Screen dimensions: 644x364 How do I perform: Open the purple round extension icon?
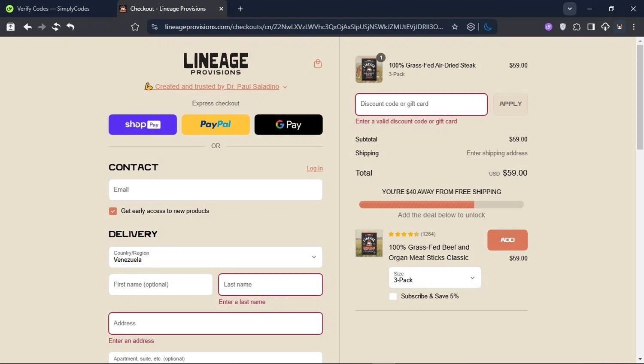[x=548, y=27]
